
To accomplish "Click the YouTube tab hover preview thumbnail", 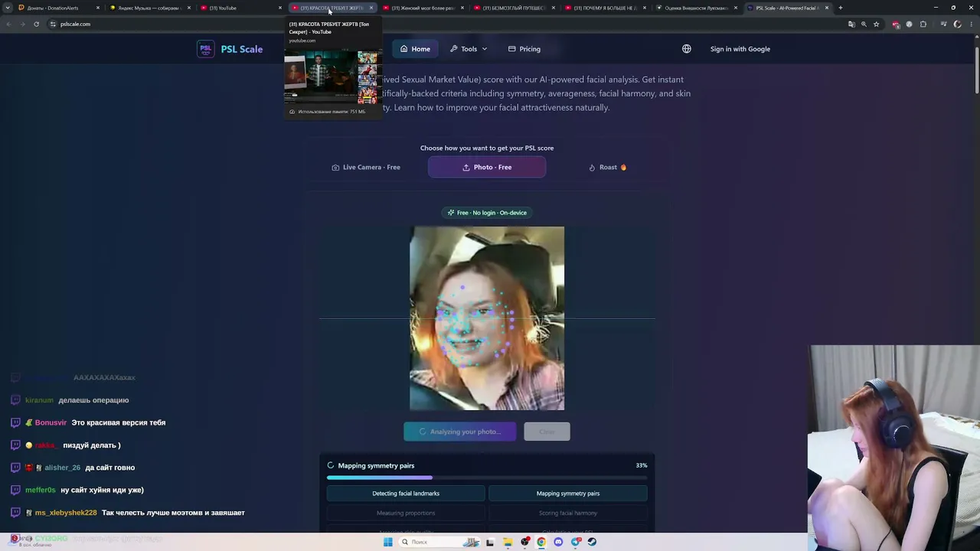I will click(332, 77).
